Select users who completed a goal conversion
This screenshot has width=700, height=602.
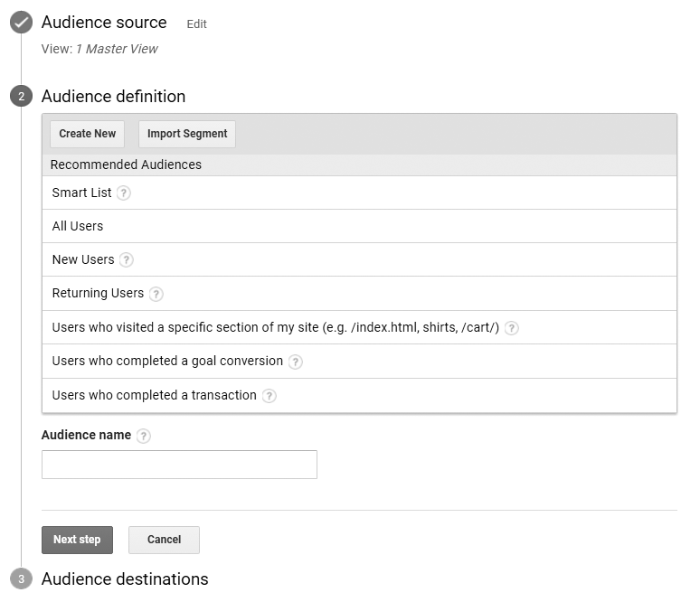(359, 362)
